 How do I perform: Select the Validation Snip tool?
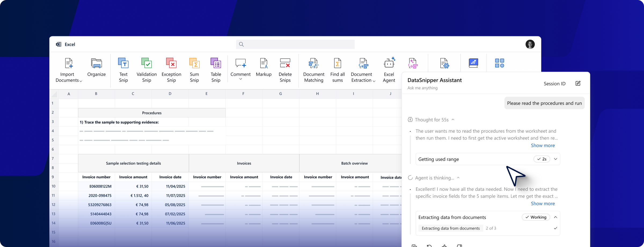click(147, 63)
